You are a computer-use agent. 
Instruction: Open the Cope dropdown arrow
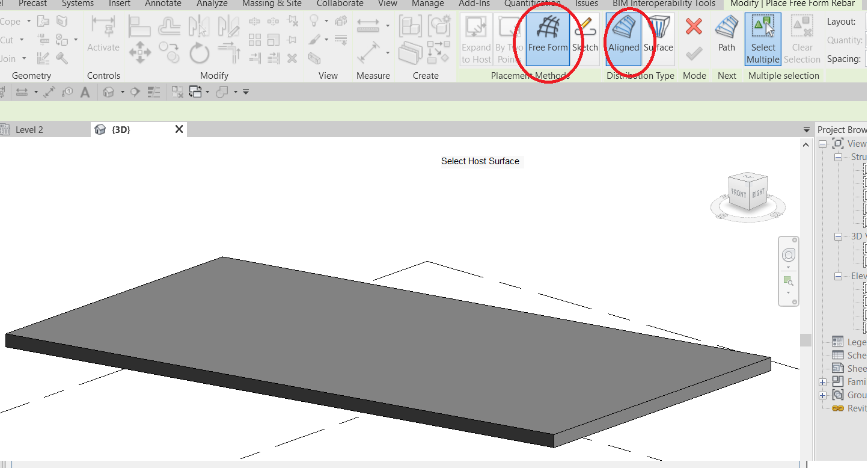28,21
